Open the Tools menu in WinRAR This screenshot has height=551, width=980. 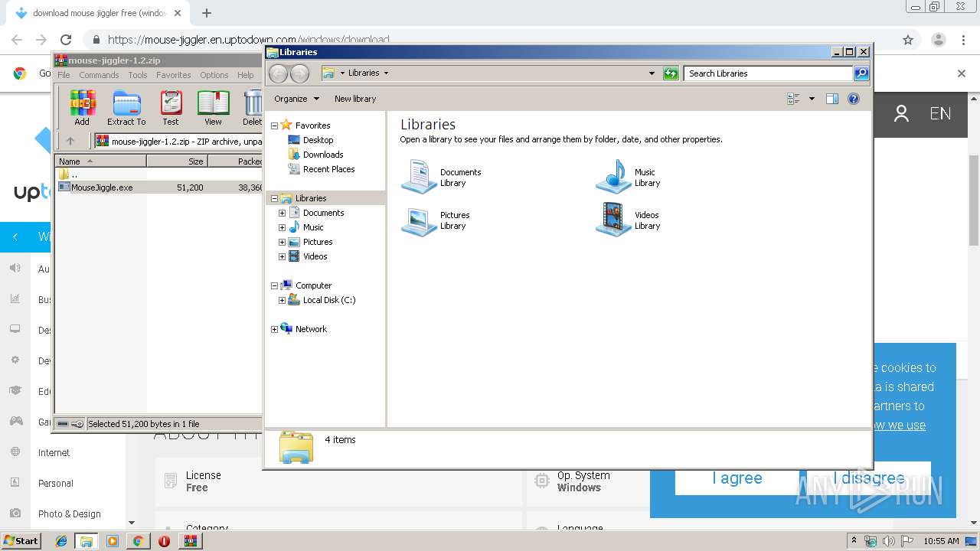[x=138, y=75]
